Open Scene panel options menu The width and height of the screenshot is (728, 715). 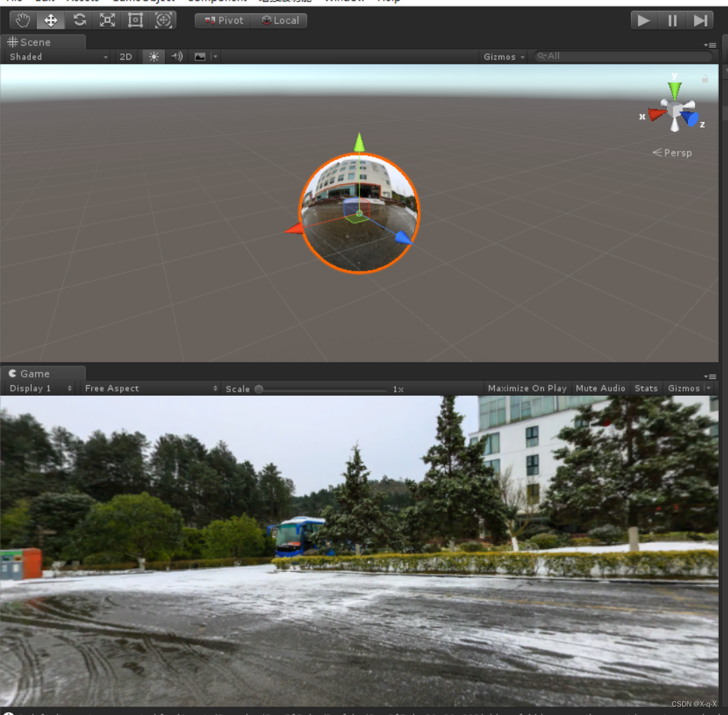click(710, 45)
